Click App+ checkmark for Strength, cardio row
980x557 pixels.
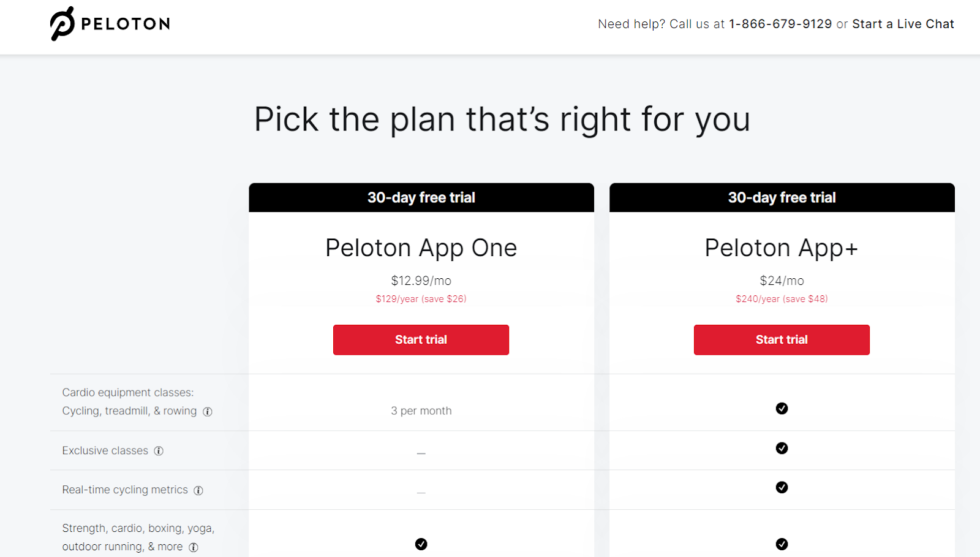click(x=782, y=544)
